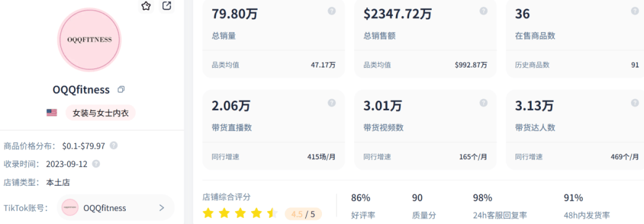Screen dimensions: 644x224
Task: Click help icon beside 带货直播数
Action: pyautogui.click(x=332, y=103)
